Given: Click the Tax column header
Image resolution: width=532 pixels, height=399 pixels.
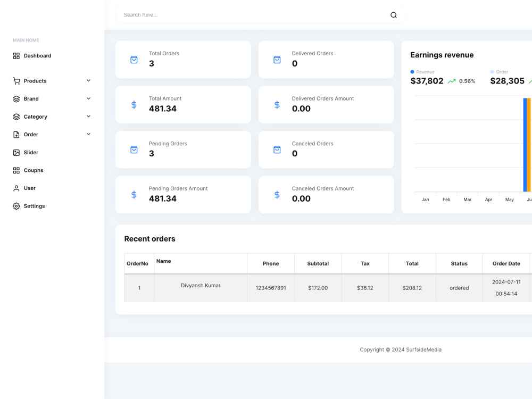Looking at the screenshot, I should tap(365, 264).
